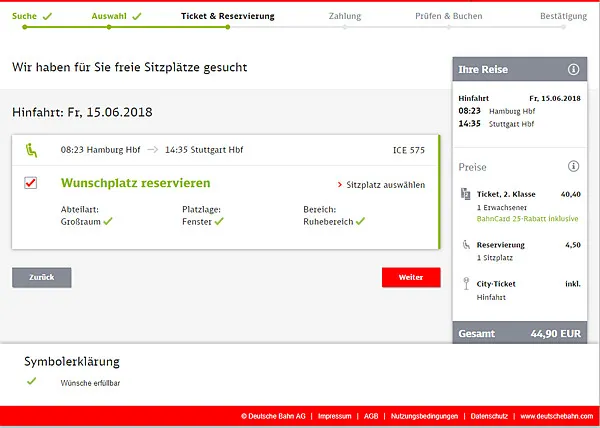Click the info icon next to Preise

pyautogui.click(x=573, y=166)
